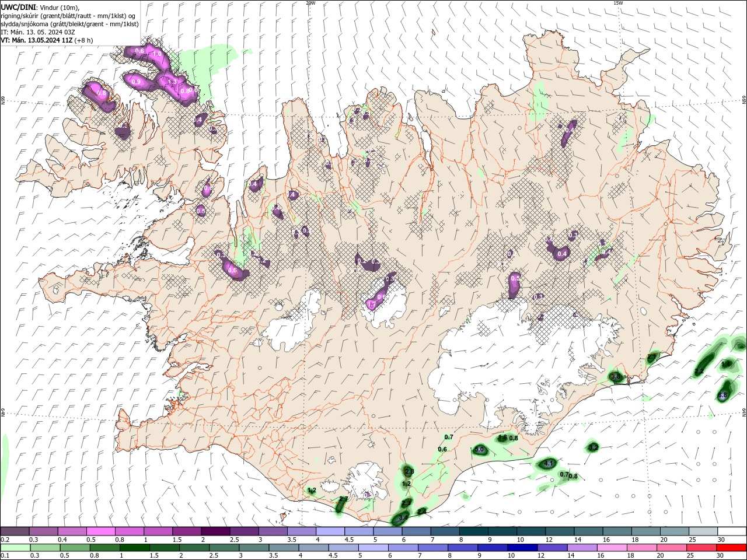The height and width of the screenshot is (560, 747).
Task: Click the '1.7' snow value on central glacier
Action: (371, 304)
